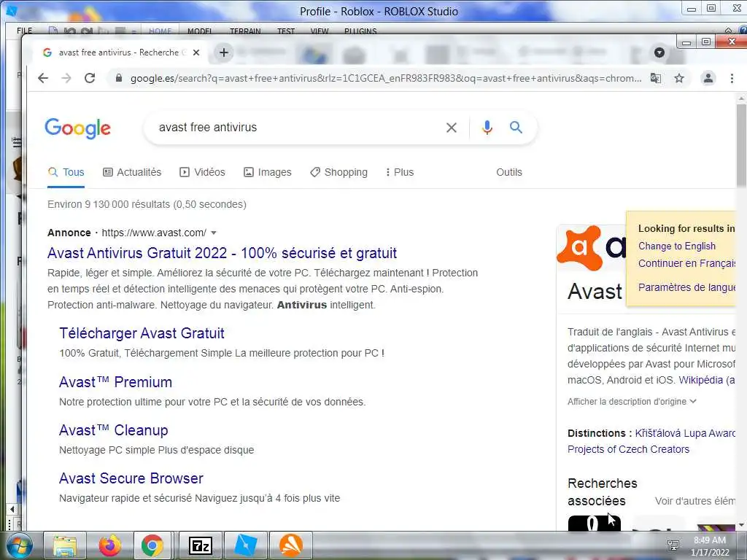Click the address bar URL

tap(385, 78)
